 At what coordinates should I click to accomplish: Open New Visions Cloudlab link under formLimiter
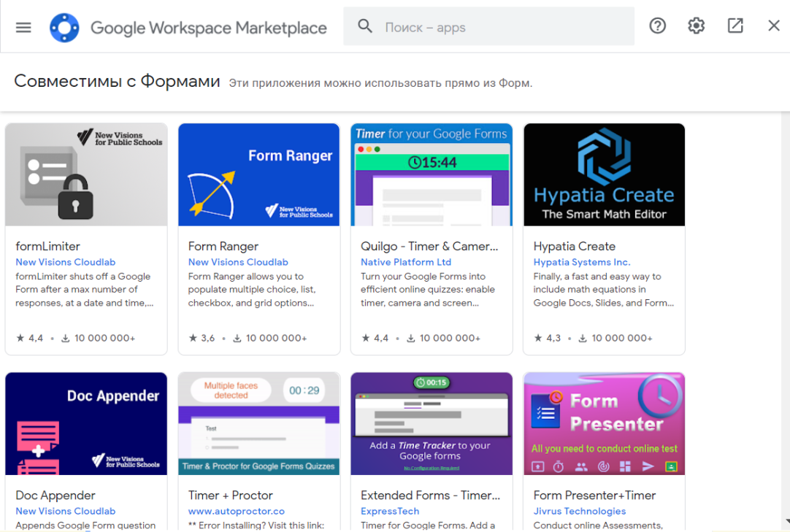point(66,262)
